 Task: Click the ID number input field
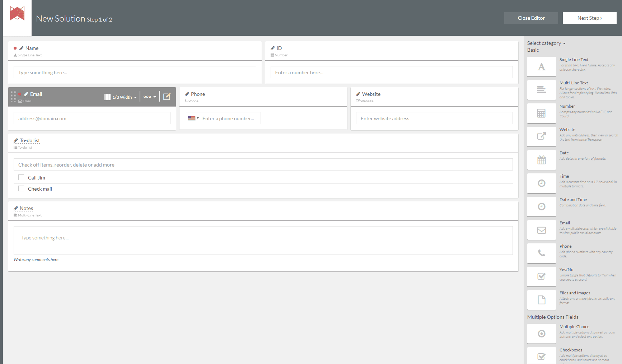(x=392, y=72)
